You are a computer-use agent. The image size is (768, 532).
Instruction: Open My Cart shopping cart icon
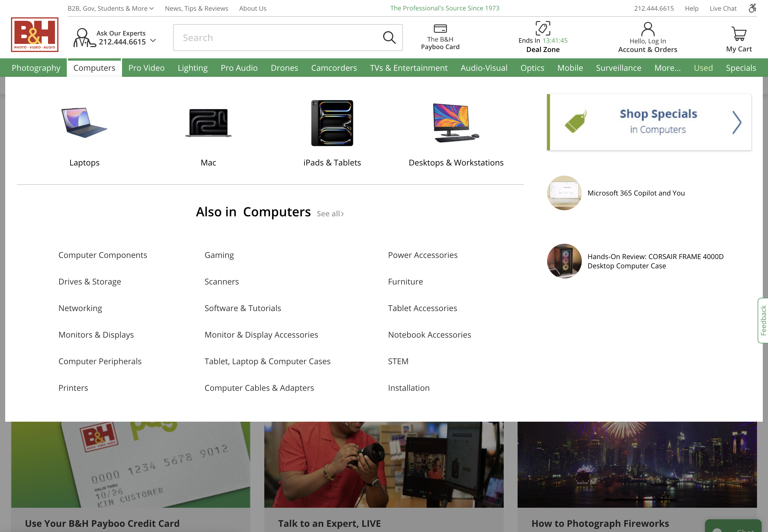739,32
